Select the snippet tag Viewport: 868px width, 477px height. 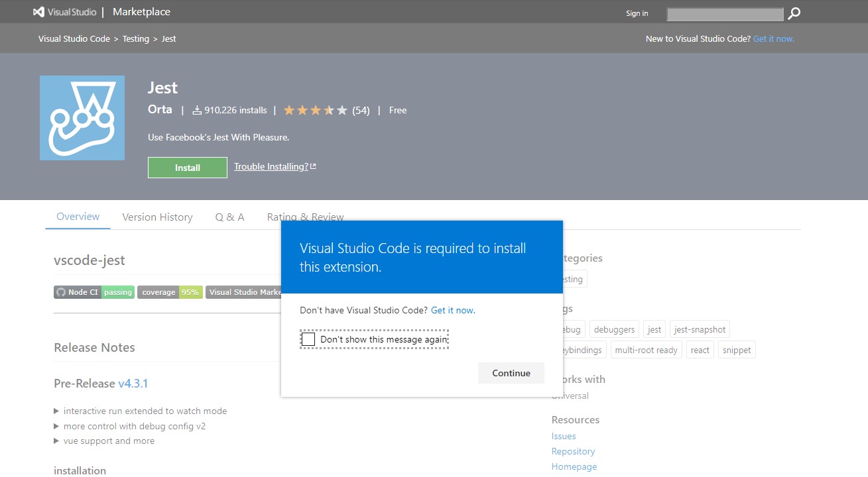coord(737,350)
